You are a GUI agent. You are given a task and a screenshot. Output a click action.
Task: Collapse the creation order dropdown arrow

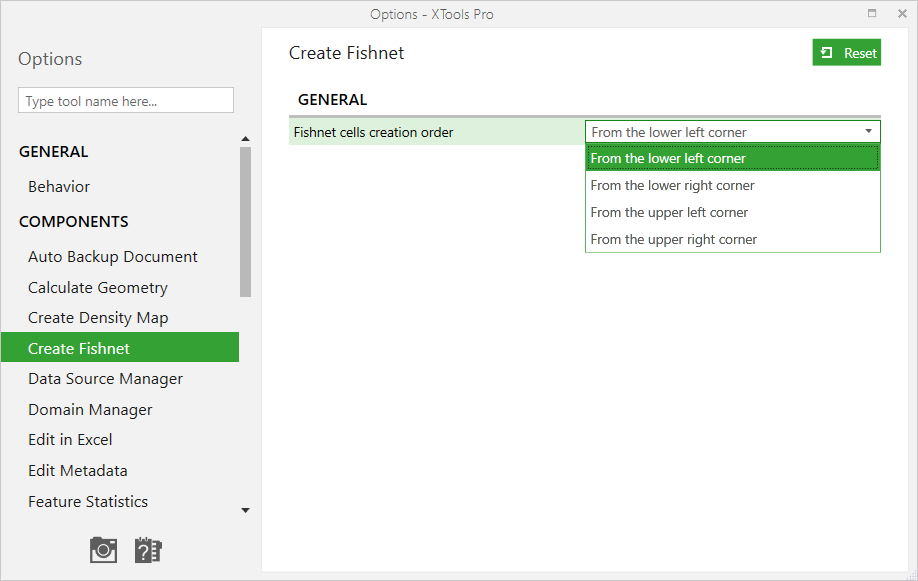[869, 132]
